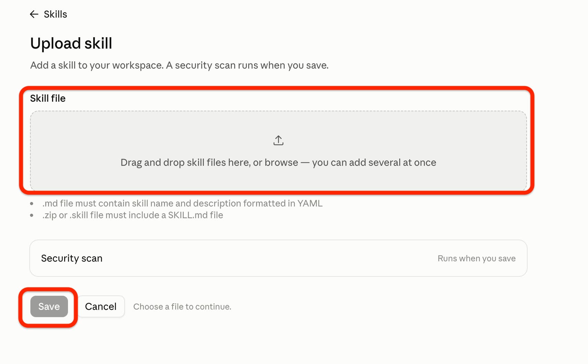Click the Choose a file to continue hint
Image resolution: width=588 pixels, height=364 pixels.
coord(182,306)
